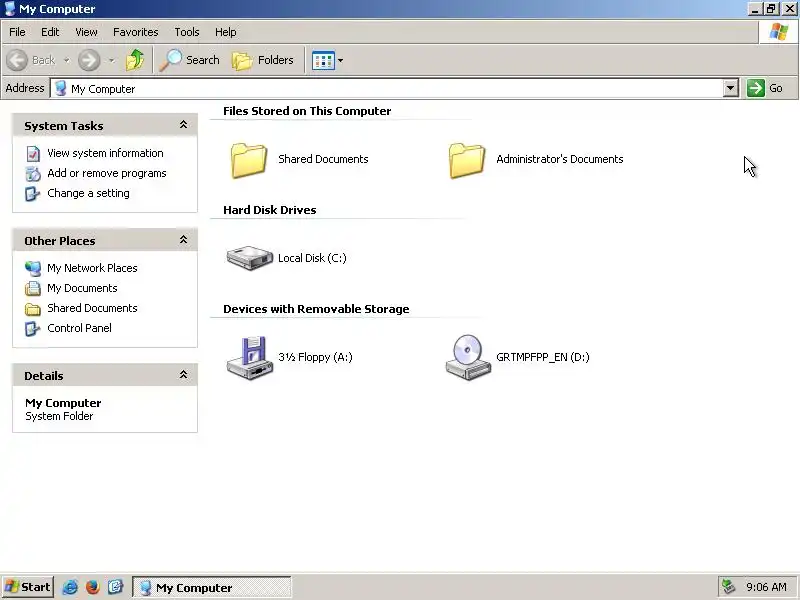
Task: Open Shared Documents link in sidebar
Action: [x=92, y=308]
